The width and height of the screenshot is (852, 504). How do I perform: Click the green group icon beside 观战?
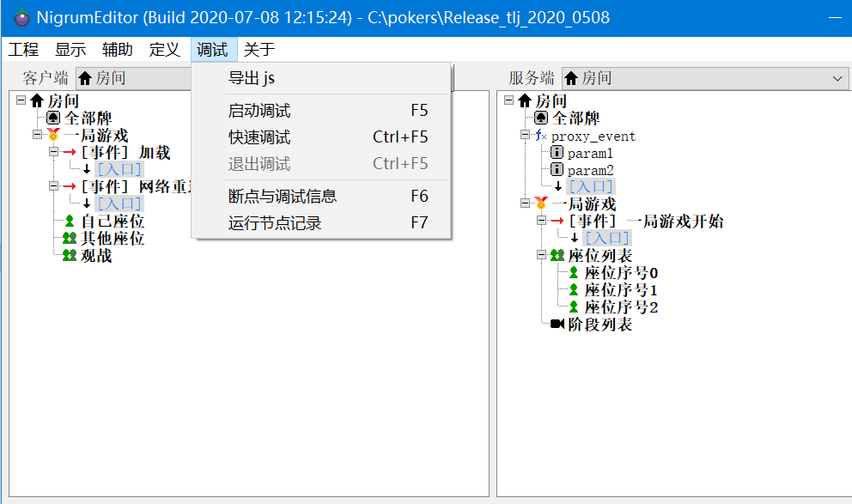(70, 256)
